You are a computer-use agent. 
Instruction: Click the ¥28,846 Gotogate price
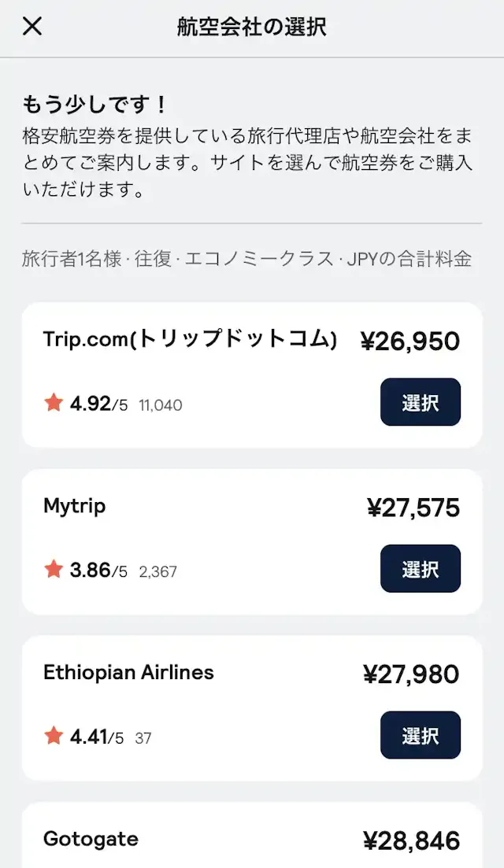point(411,840)
